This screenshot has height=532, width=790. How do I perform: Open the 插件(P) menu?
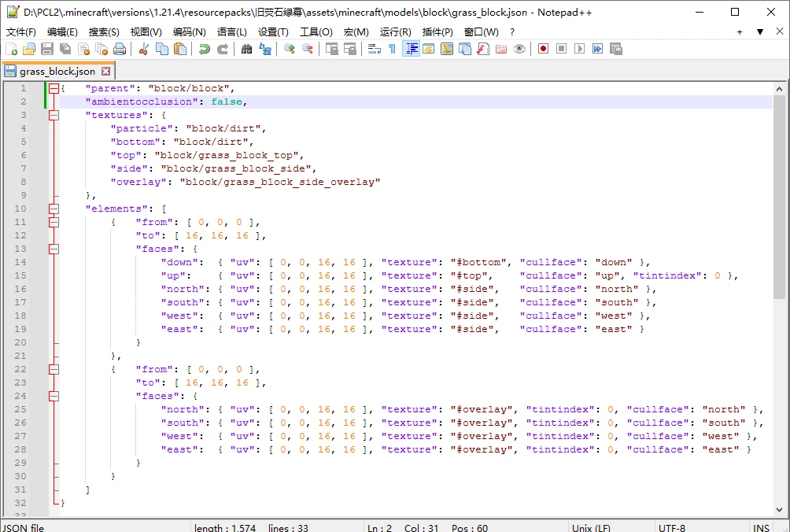(x=437, y=31)
